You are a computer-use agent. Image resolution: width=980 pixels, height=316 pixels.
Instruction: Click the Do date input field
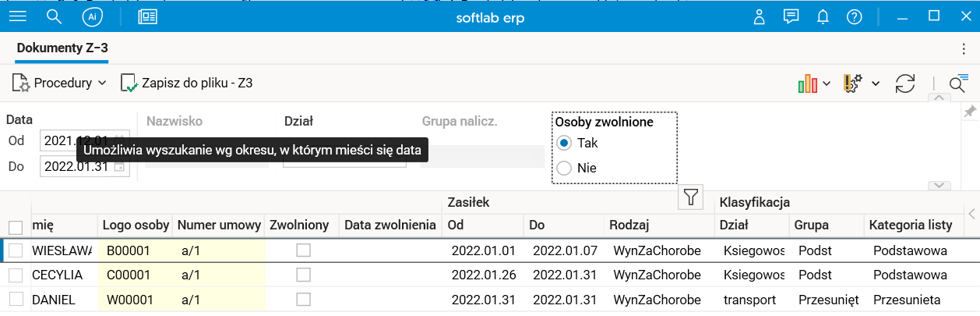pos(75,166)
